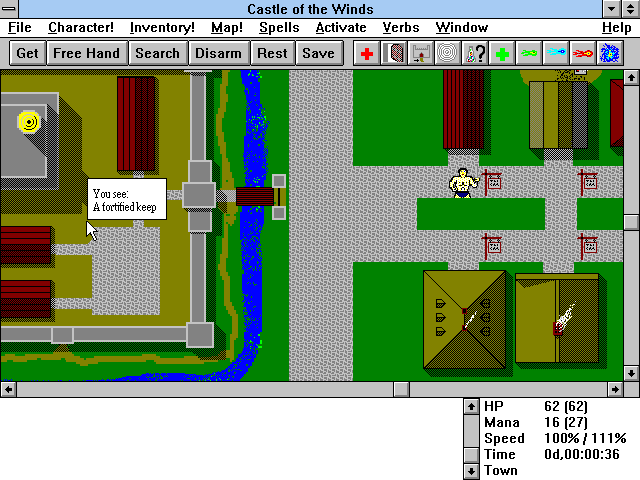Click the olive striped-roof building
Screen dimensions: 640x480
[x=558, y=115]
